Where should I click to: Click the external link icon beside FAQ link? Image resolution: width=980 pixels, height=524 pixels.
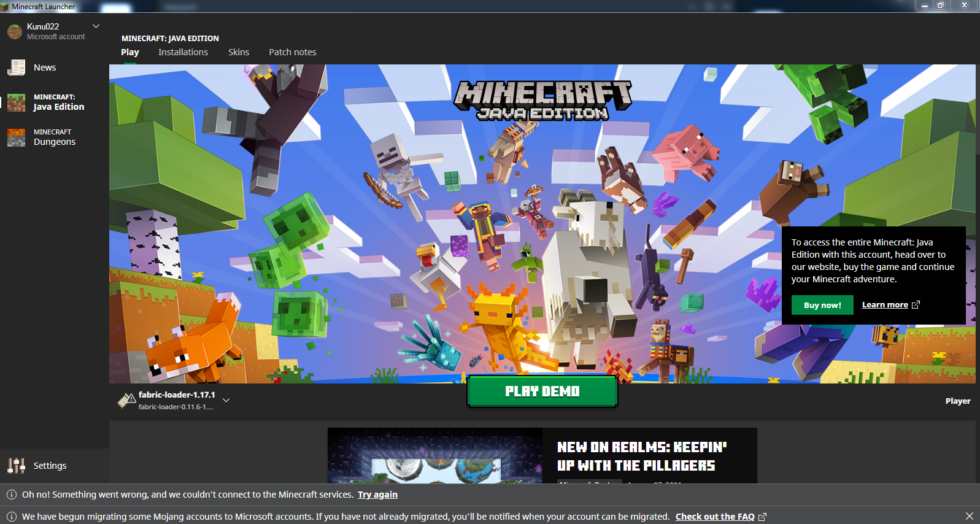[762, 517]
